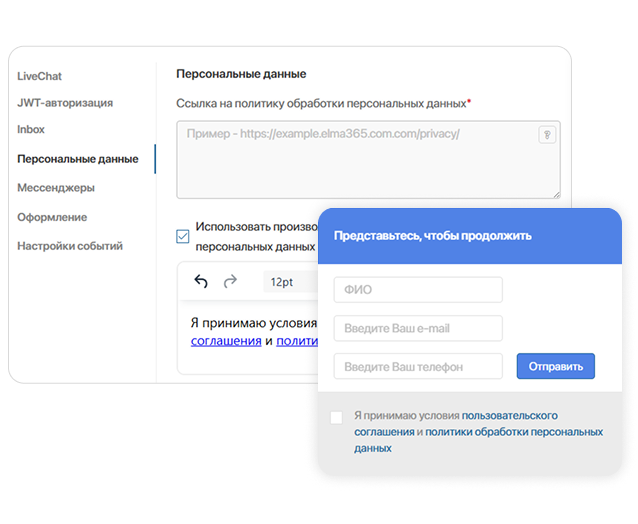Open the JWT-авторизация section
This screenshot has width=638, height=524.
point(65,103)
